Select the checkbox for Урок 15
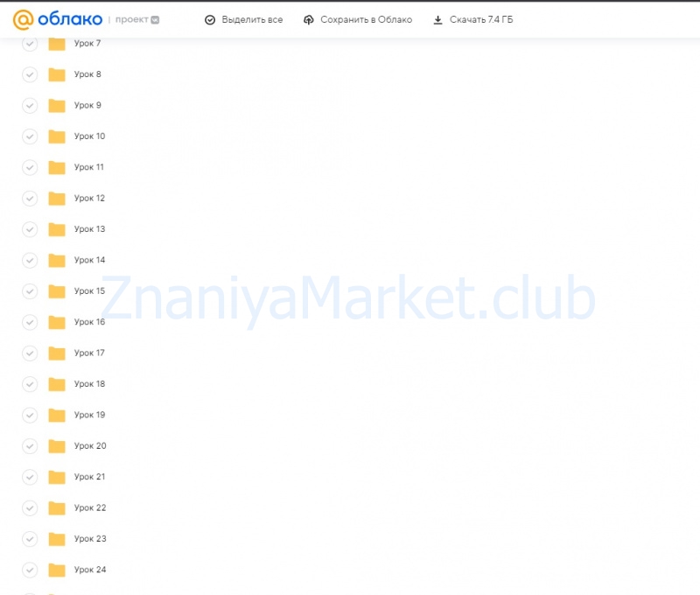Viewport: 700px width, 595px height. [x=30, y=291]
